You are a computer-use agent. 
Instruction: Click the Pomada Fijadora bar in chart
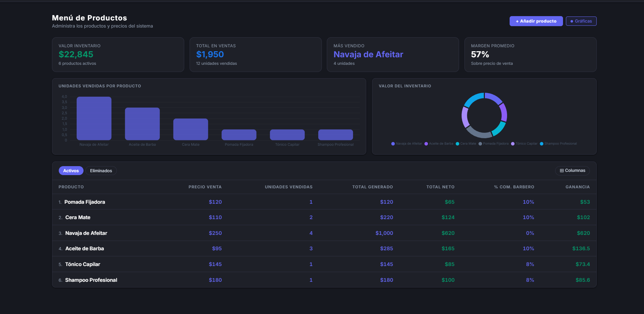point(239,135)
